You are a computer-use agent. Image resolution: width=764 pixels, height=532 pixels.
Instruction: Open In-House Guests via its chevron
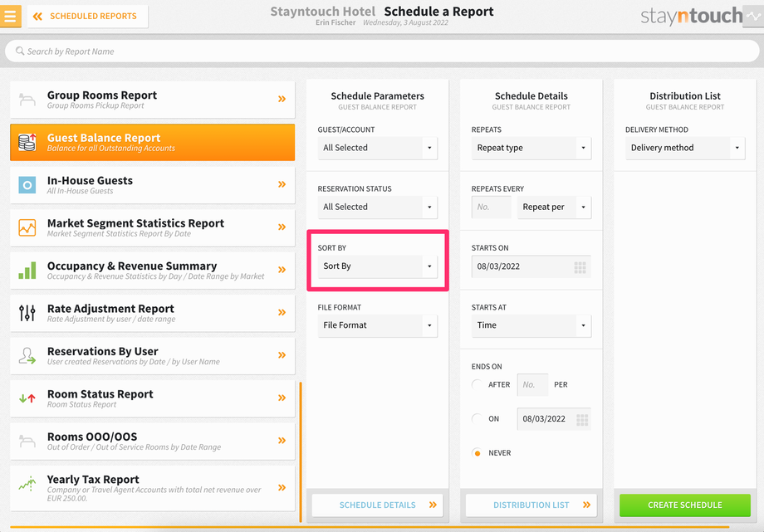[282, 184]
